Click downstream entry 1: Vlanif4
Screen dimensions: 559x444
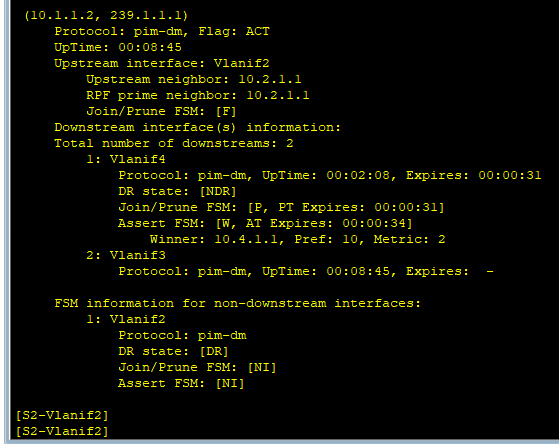point(126,159)
